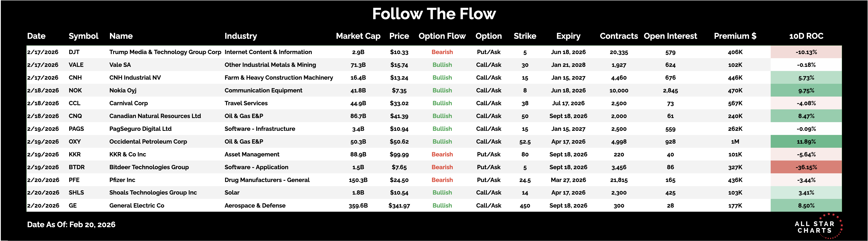Click the Follow The Flow title

coord(434,14)
